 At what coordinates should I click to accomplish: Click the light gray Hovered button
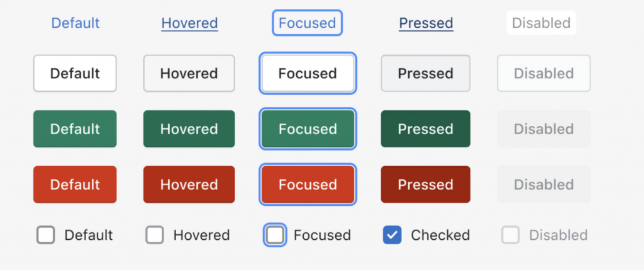[x=189, y=73]
